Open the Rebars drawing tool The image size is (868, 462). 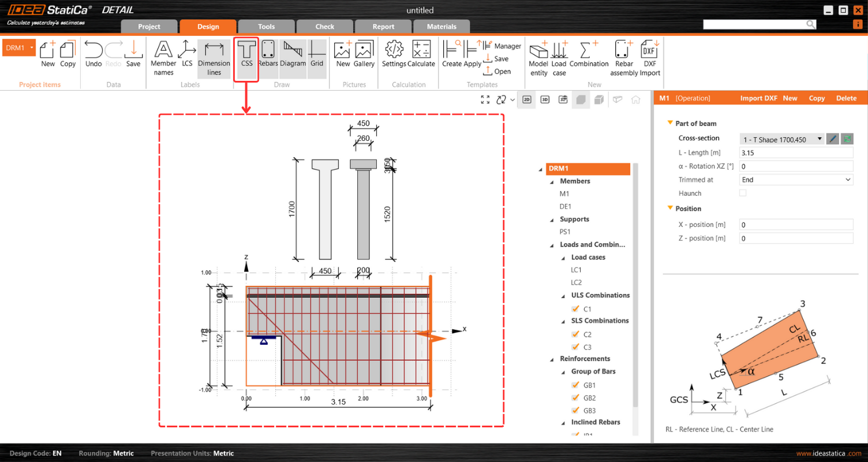pos(268,57)
